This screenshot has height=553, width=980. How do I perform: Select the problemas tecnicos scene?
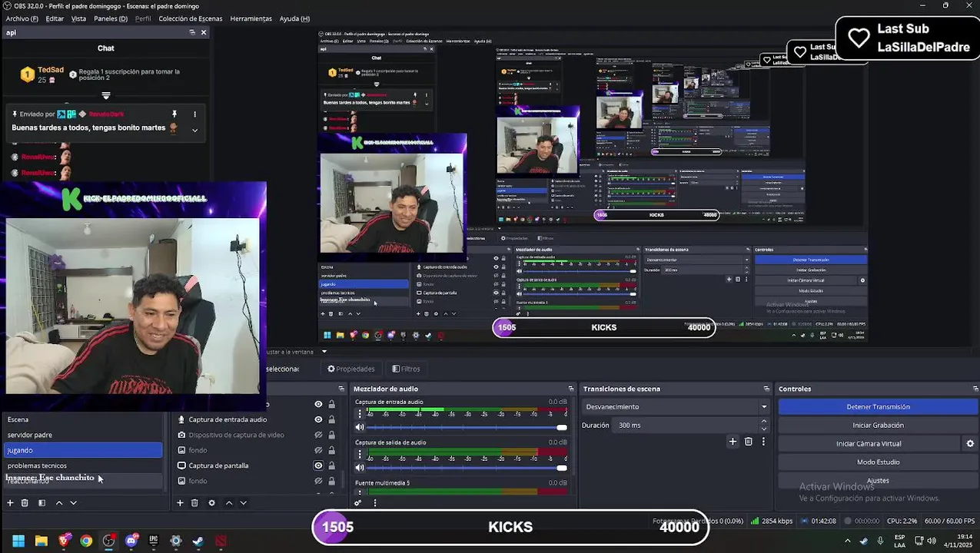[83, 465]
